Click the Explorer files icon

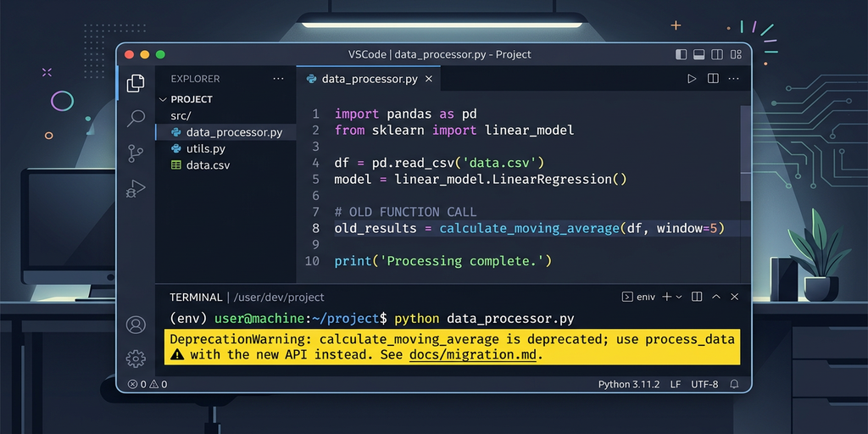click(x=136, y=83)
